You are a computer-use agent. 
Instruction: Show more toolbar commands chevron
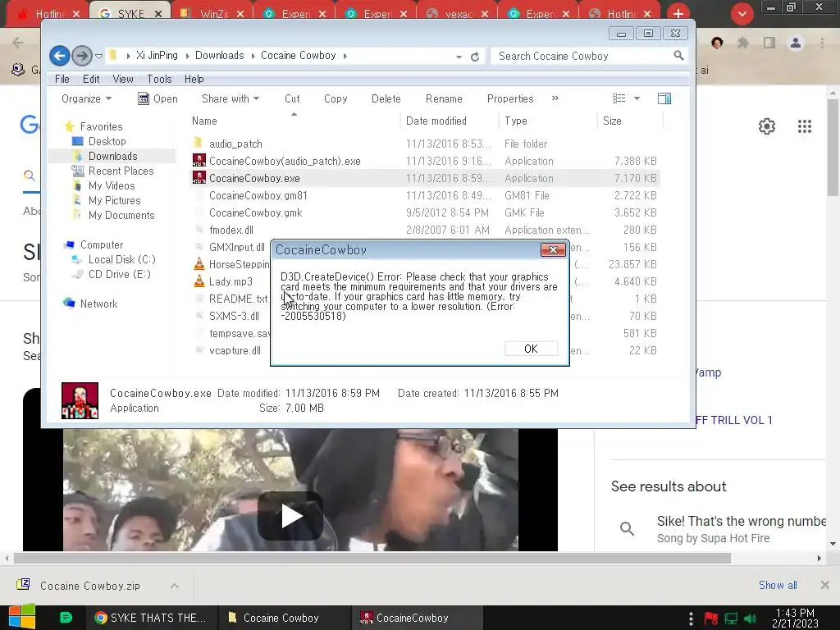[x=555, y=98]
